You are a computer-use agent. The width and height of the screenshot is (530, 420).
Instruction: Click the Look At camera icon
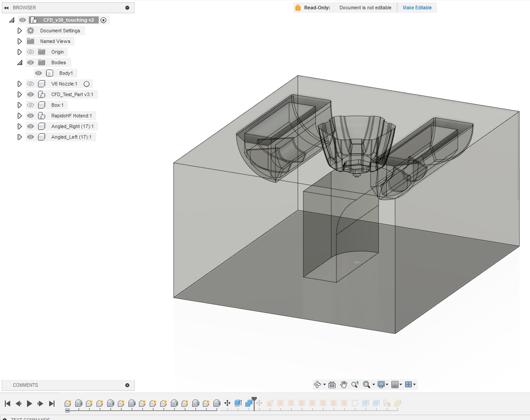(x=332, y=385)
